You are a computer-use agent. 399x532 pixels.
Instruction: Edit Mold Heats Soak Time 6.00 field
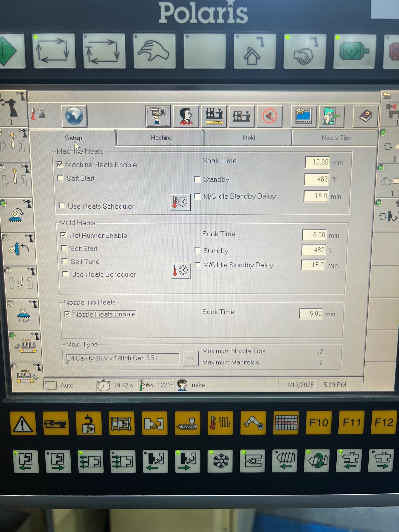pos(314,235)
